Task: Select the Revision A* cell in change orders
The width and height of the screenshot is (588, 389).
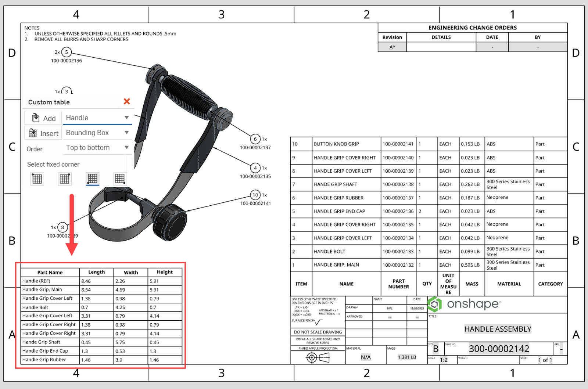Action: [x=392, y=47]
